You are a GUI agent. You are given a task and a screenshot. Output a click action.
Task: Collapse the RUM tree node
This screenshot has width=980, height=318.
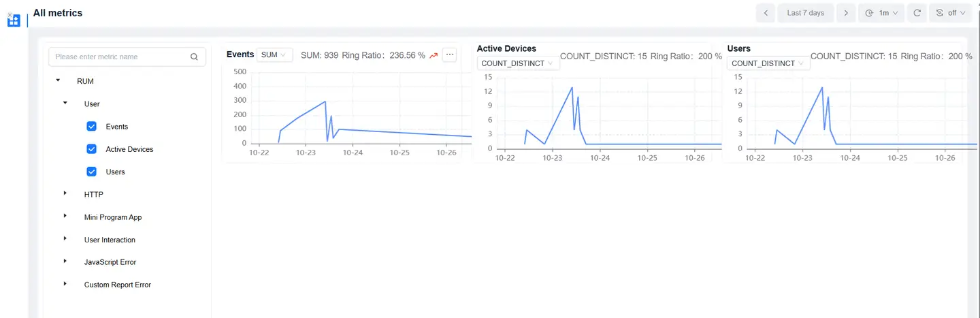pos(58,80)
